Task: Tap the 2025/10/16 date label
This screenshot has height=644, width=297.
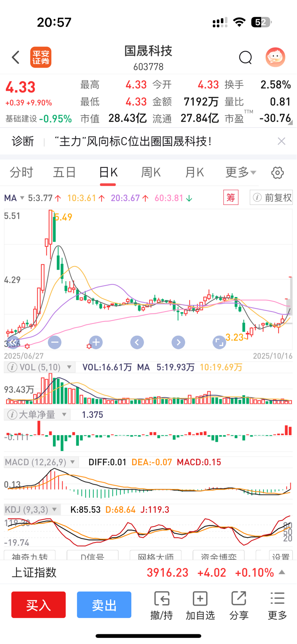Action: (x=273, y=356)
